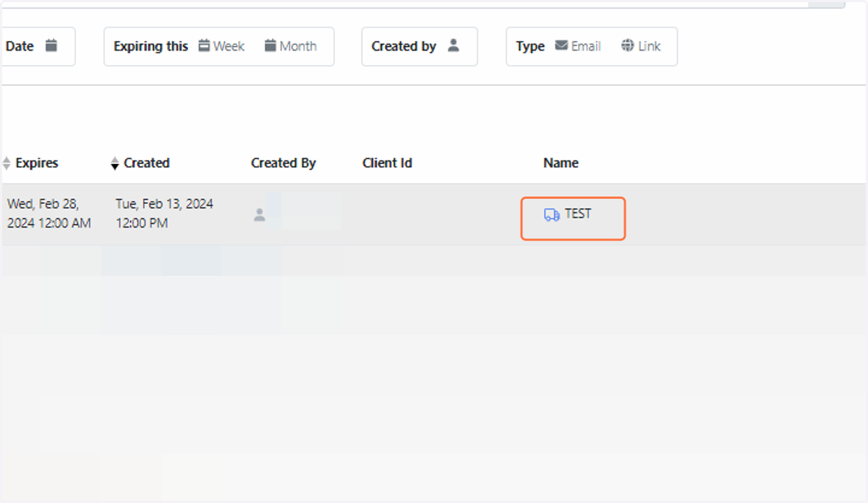Open the TEST entry name
Screen dimensions: 868x503
pyautogui.click(x=578, y=214)
